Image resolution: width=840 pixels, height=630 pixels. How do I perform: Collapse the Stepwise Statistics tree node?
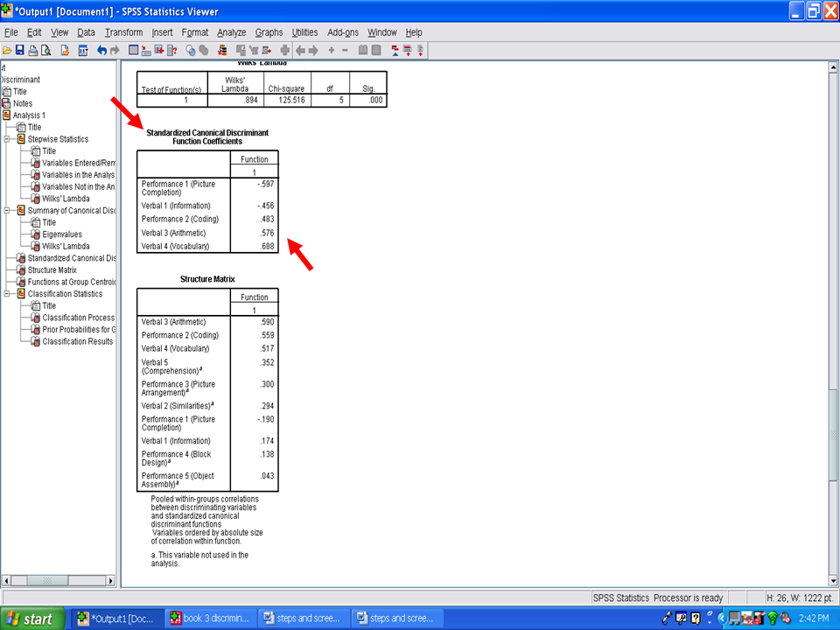8,139
